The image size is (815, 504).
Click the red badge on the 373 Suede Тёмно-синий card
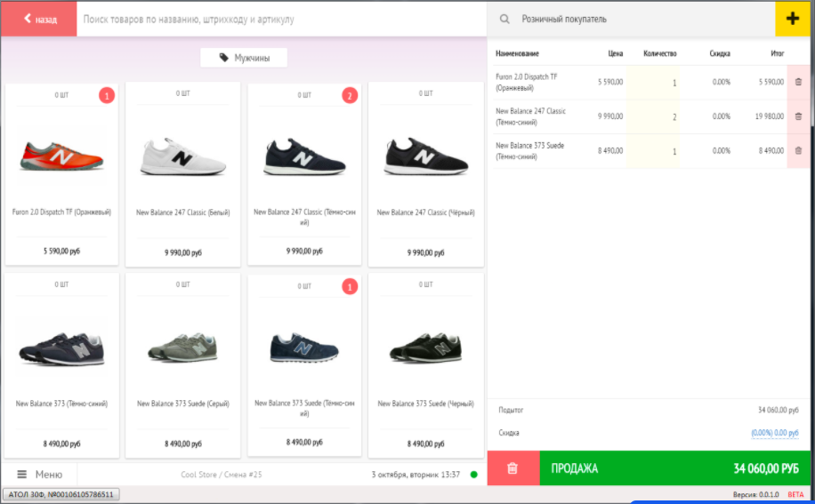tap(350, 286)
